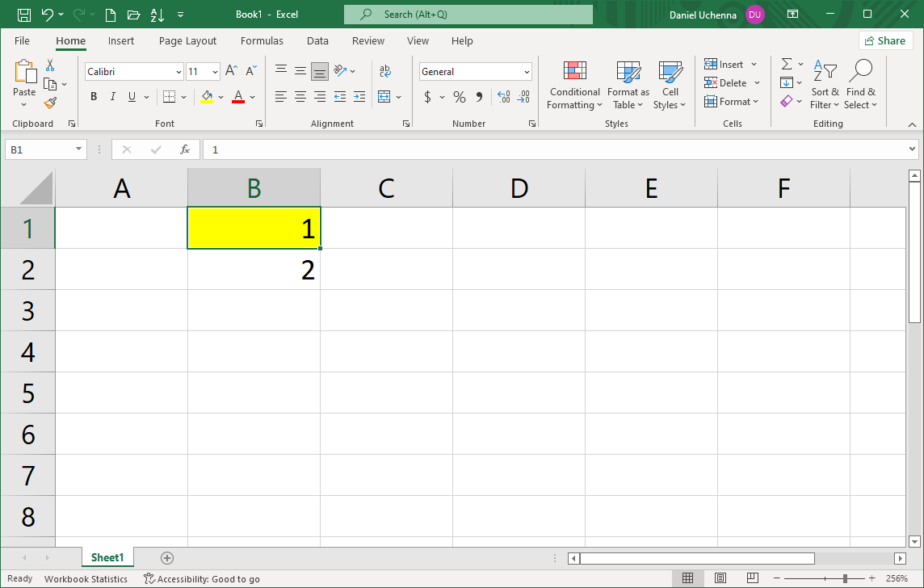Toggle Bold formatting
Screen dimensions: 924x588
coord(94,97)
